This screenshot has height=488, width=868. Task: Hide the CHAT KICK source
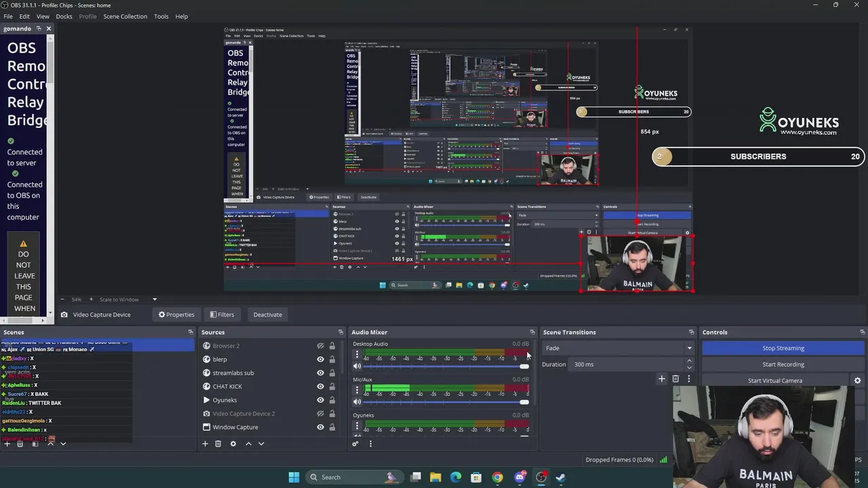pyautogui.click(x=320, y=386)
